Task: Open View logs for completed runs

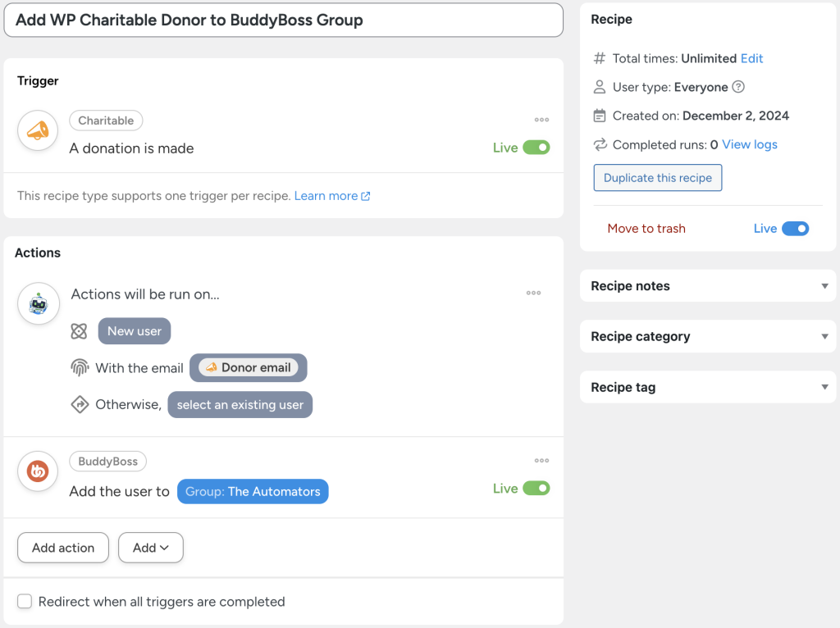Action: tap(749, 144)
